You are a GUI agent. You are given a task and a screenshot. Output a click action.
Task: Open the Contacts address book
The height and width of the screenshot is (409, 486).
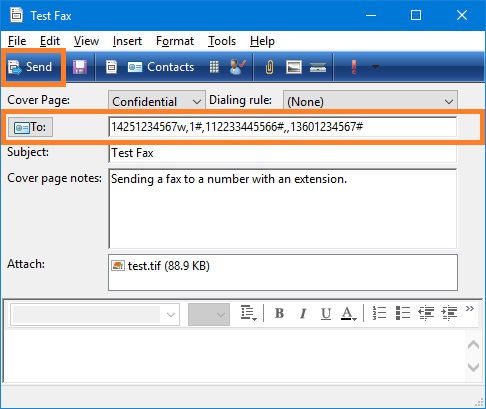point(161,67)
